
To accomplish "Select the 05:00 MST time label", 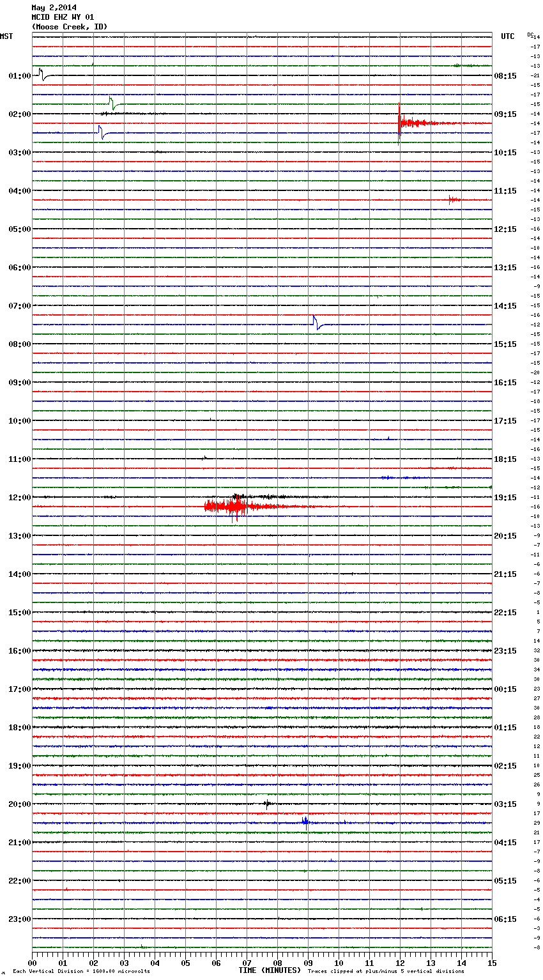I will pos(19,229).
